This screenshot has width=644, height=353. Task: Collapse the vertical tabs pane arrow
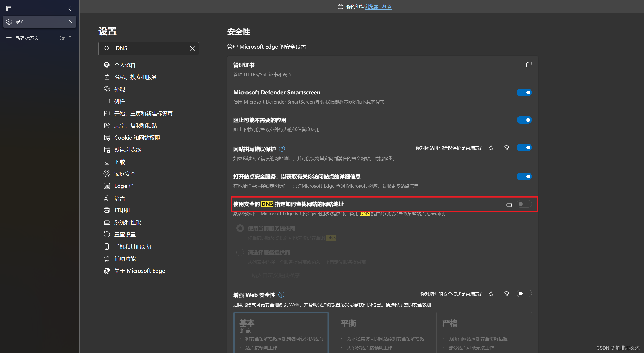point(70,9)
